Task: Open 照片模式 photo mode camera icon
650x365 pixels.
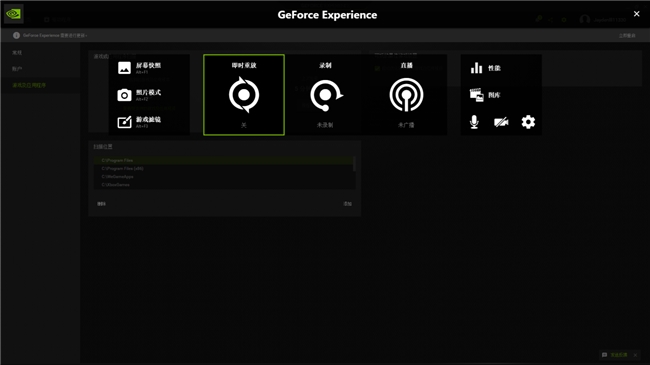Action: (124, 95)
